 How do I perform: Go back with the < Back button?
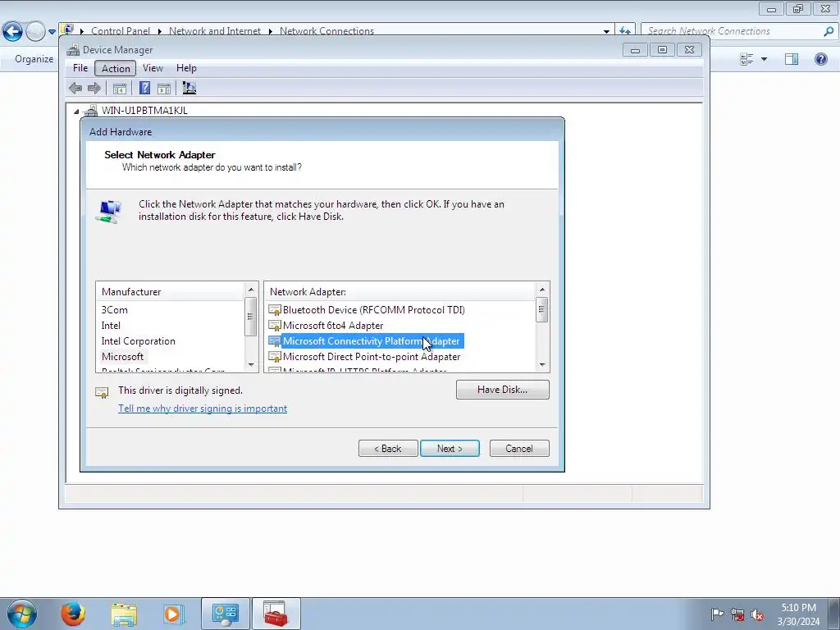(388, 449)
